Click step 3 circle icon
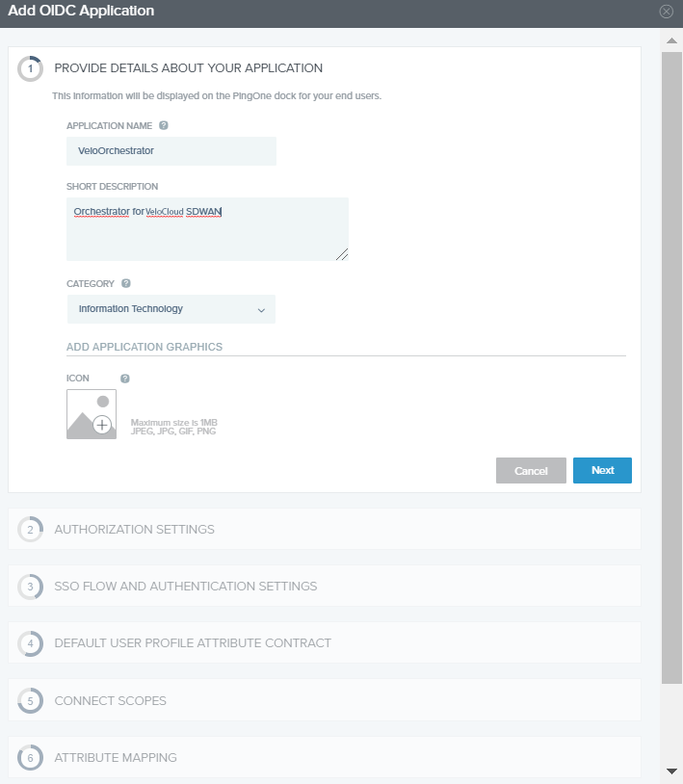 (x=31, y=586)
